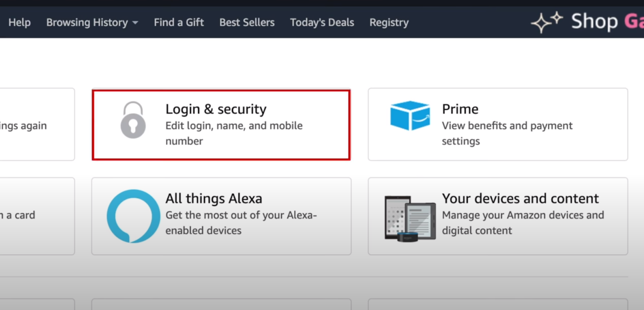The height and width of the screenshot is (310, 644).
Task: Click the padlock Login & security icon
Action: 133,120
